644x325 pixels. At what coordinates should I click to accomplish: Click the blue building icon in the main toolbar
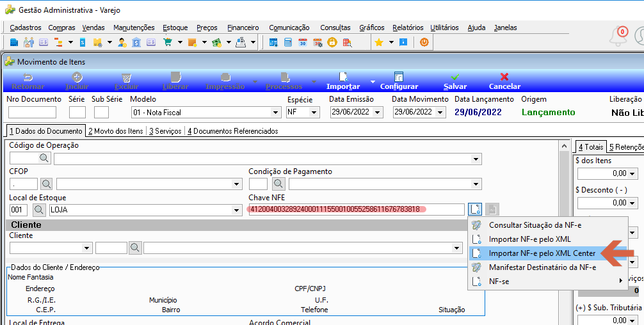14,42
